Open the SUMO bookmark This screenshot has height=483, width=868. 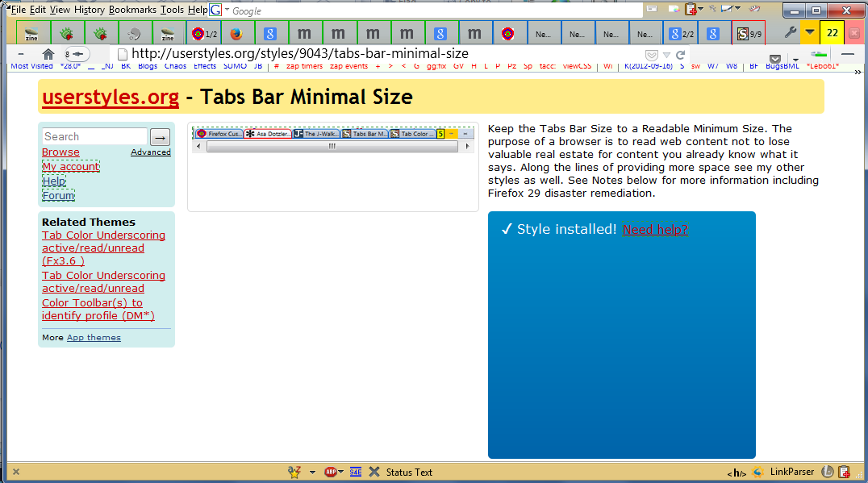coord(235,66)
